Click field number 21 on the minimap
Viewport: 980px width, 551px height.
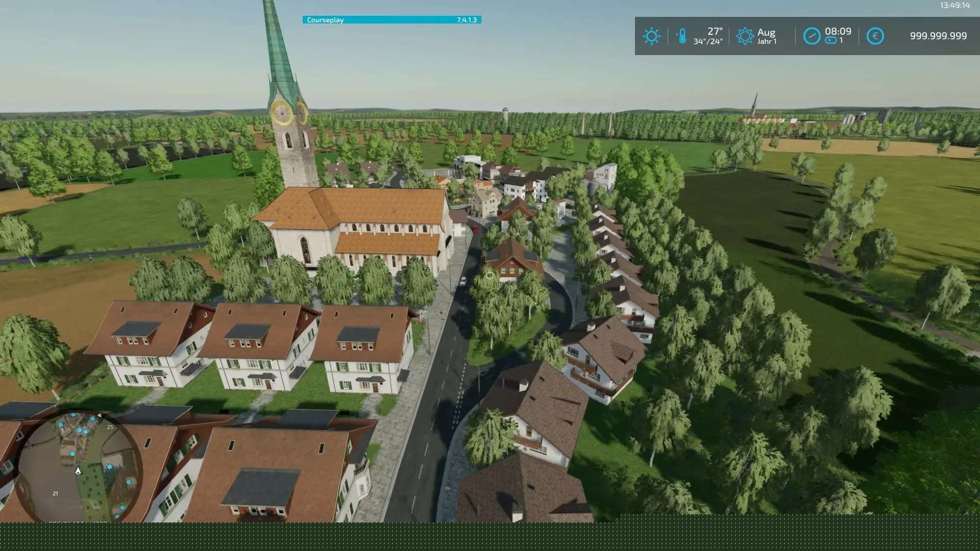55,494
